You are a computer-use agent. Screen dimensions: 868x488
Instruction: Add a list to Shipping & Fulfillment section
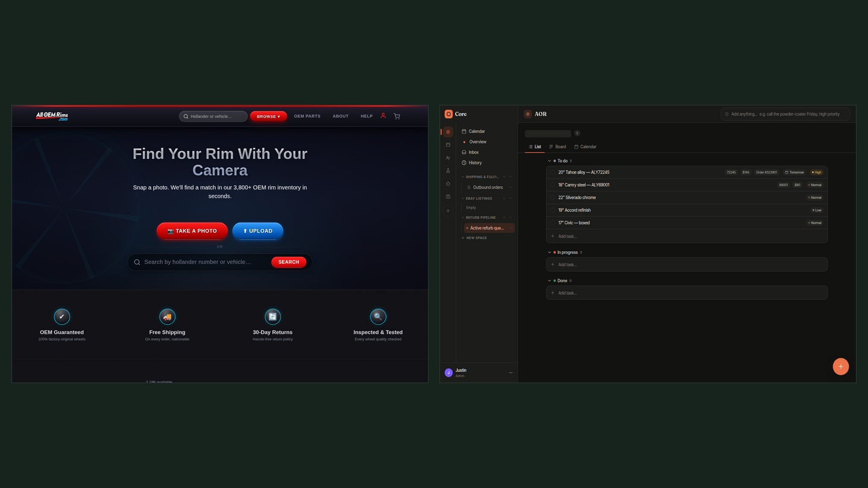[504, 177]
